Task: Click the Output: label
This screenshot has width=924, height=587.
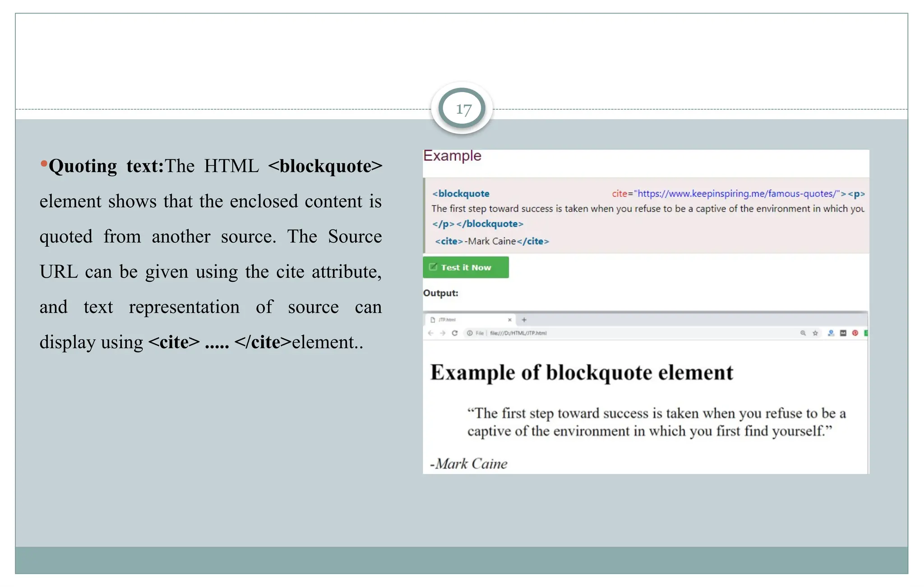Action: point(440,293)
